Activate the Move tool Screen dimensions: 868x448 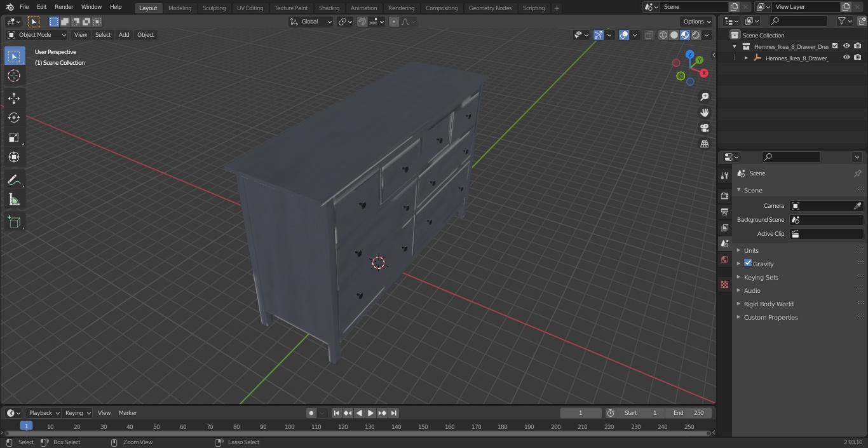14,98
